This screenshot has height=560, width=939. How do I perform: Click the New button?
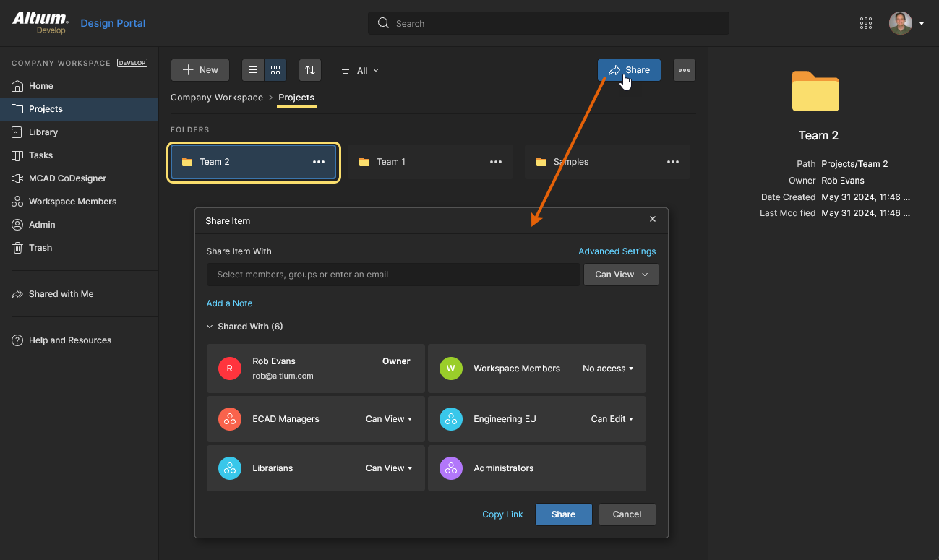200,70
